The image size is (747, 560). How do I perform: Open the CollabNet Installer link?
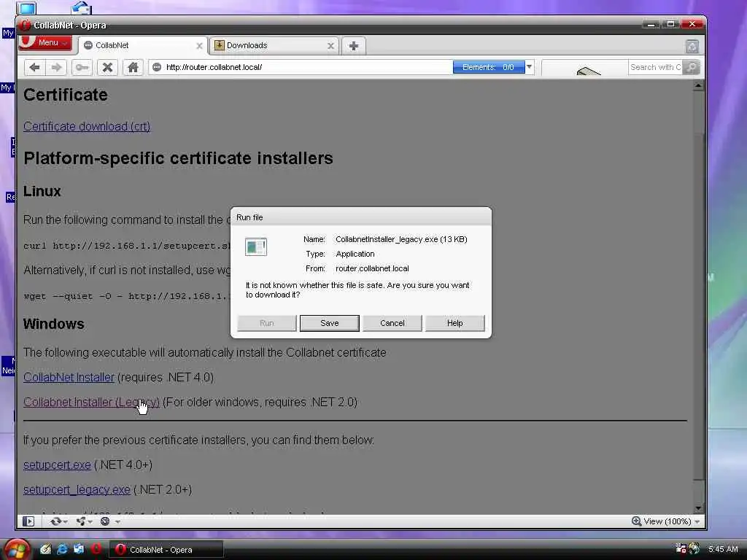pos(69,377)
